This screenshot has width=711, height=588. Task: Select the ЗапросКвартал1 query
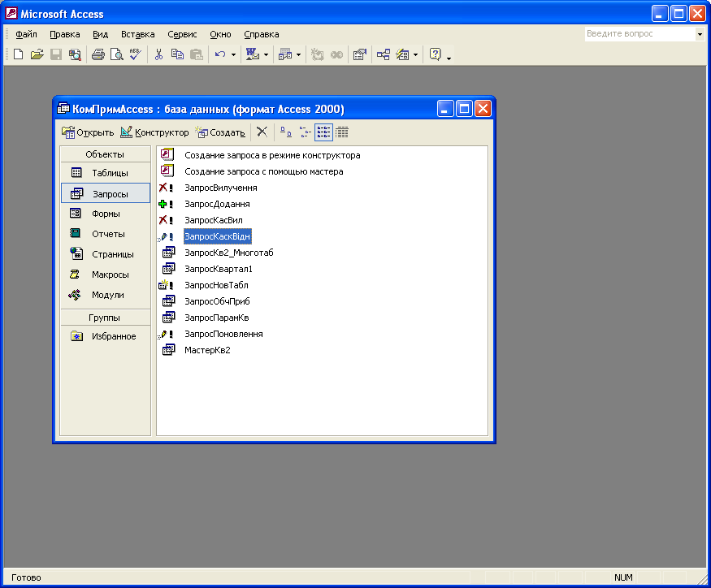click(x=218, y=270)
